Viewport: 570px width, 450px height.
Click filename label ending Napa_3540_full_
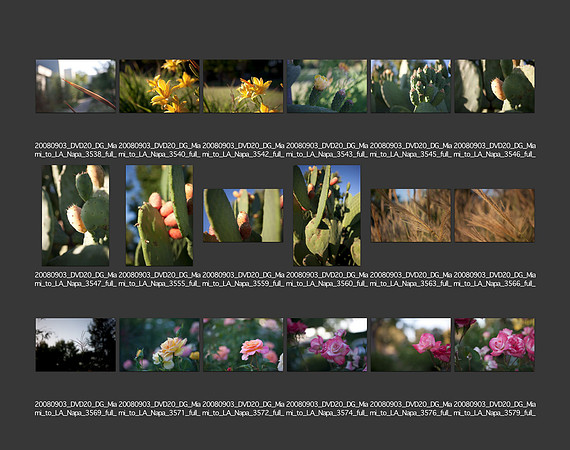160,150
